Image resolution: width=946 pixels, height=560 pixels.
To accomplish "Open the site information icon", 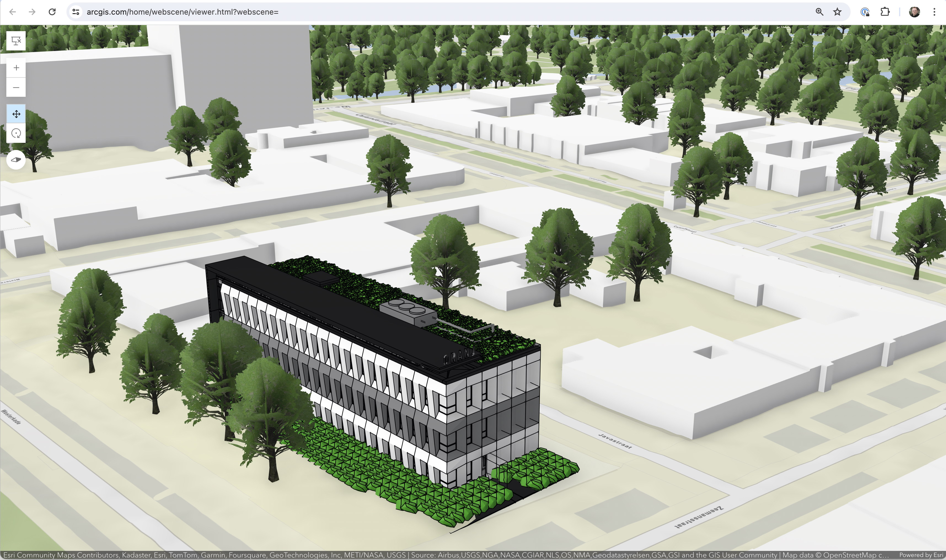I will (x=76, y=12).
